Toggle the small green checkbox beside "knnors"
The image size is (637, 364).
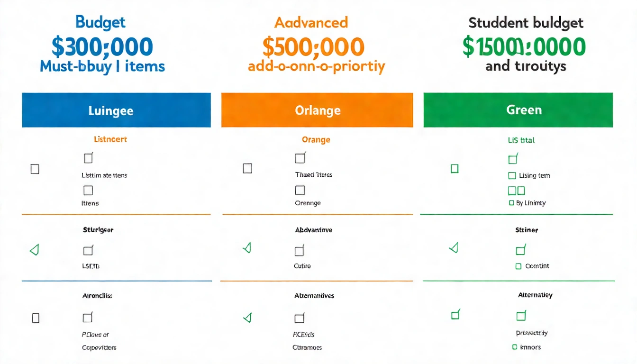(515, 347)
